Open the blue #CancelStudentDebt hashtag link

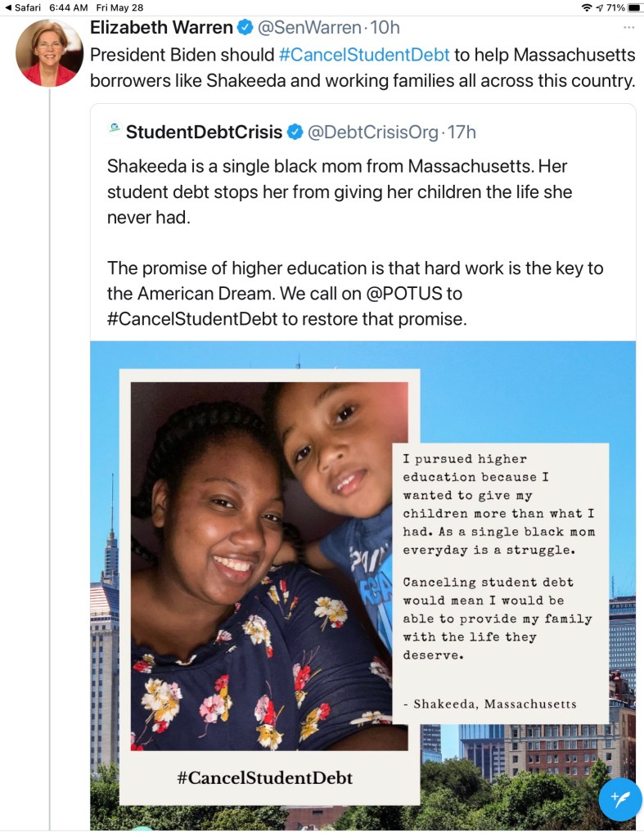point(364,55)
